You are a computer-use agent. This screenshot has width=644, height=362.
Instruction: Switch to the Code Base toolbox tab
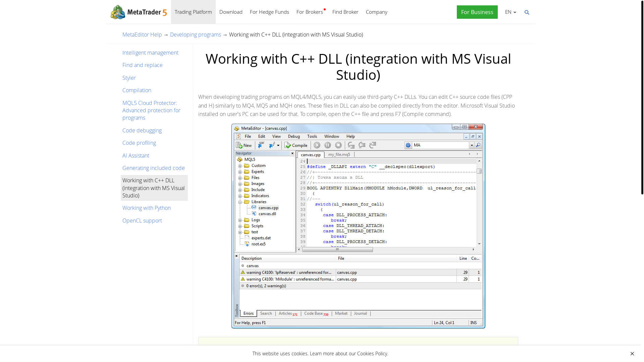click(x=316, y=314)
